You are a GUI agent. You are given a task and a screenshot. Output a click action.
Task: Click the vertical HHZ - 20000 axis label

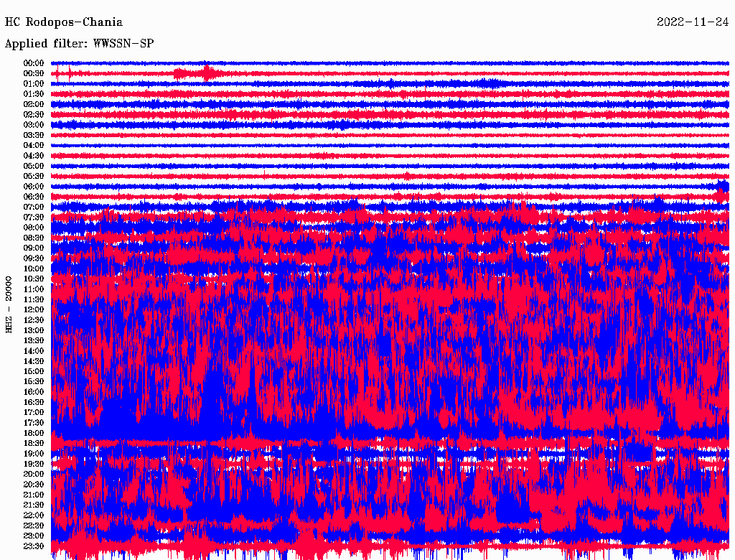pyautogui.click(x=9, y=304)
